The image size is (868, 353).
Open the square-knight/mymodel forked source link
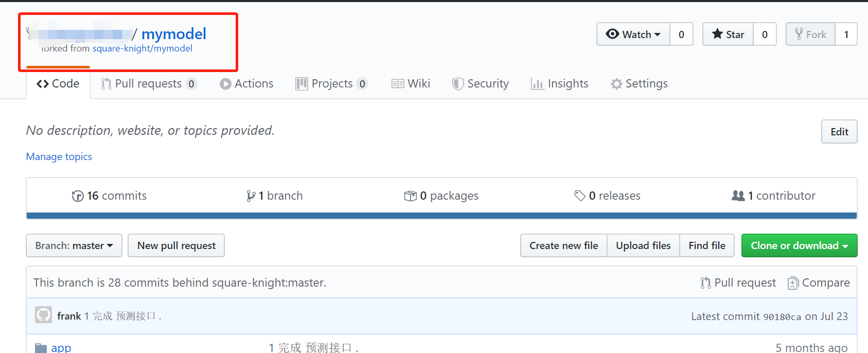point(143,48)
